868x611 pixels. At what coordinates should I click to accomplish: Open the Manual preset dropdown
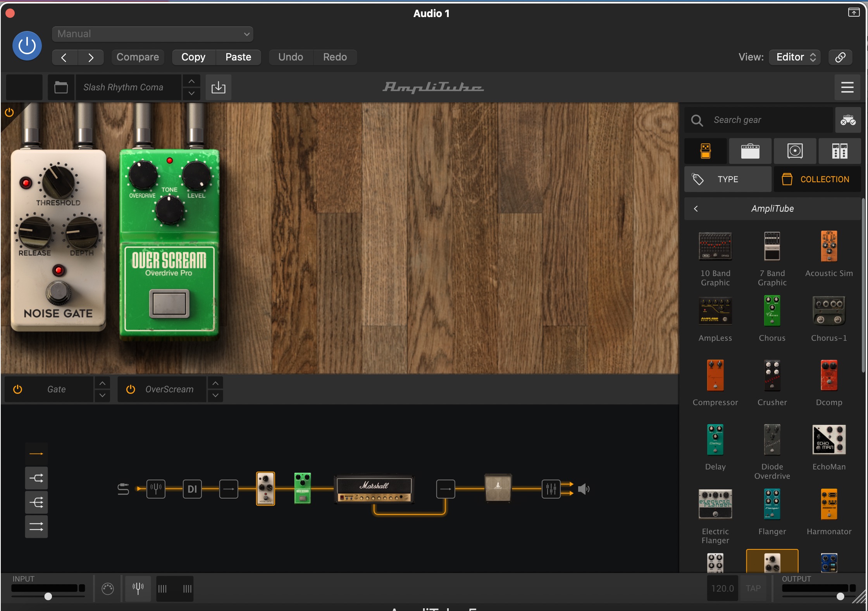[x=153, y=34]
